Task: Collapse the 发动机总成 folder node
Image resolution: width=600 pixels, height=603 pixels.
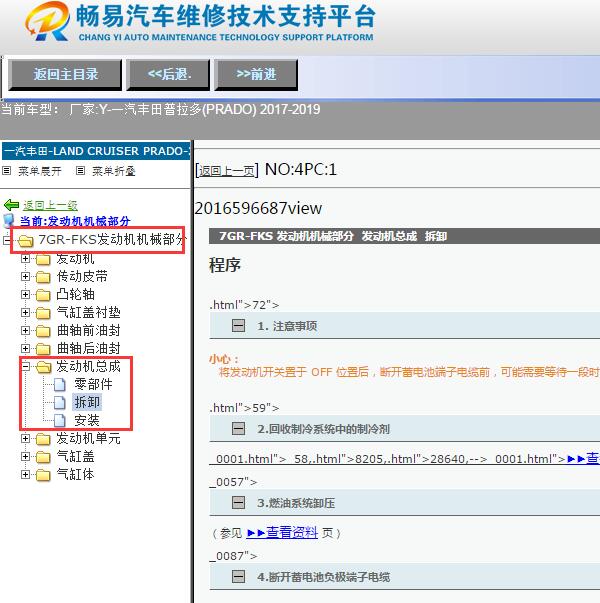Action: pos(25,366)
